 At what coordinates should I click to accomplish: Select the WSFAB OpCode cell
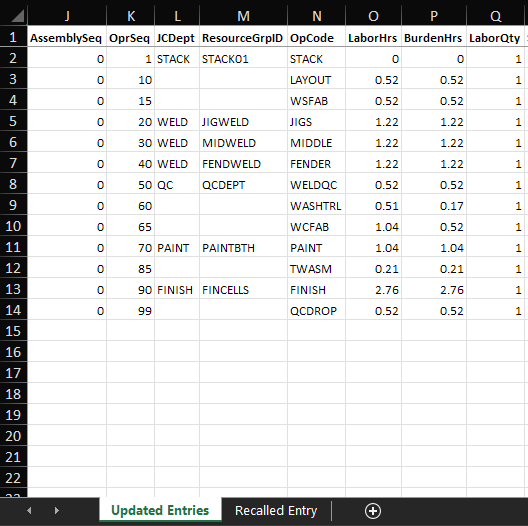pyautogui.click(x=317, y=100)
